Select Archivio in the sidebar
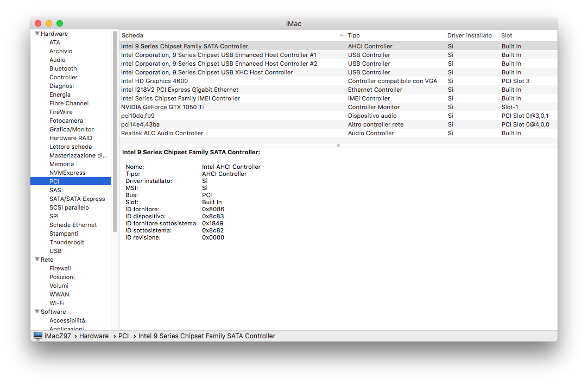The image size is (588, 385). (x=61, y=51)
